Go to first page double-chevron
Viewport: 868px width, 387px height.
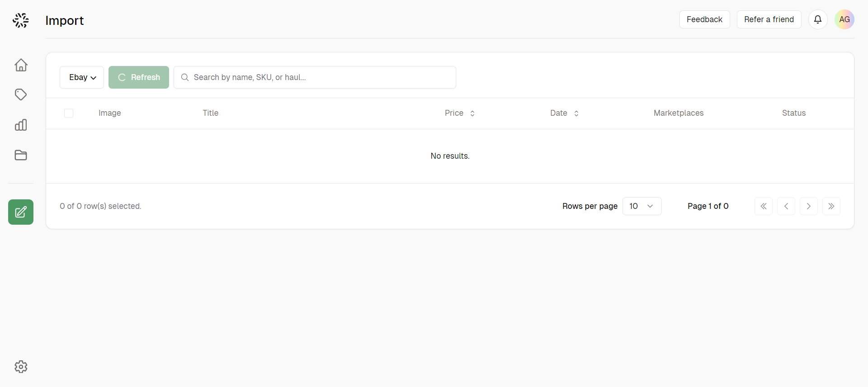click(764, 206)
